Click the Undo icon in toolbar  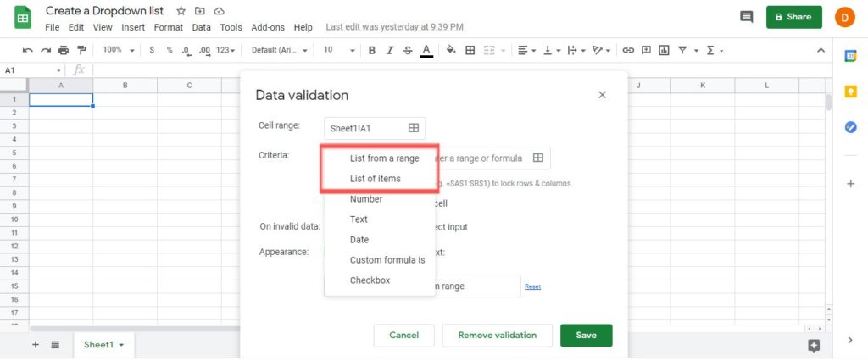[x=27, y=50]
